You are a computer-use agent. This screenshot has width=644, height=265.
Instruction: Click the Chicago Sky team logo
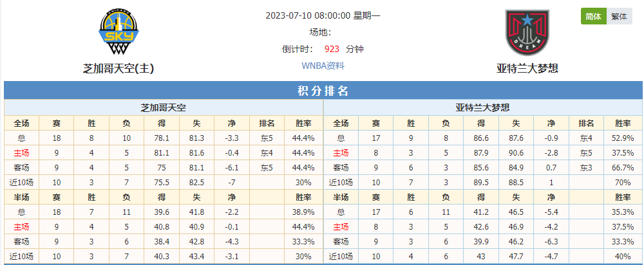click(119, 33)
